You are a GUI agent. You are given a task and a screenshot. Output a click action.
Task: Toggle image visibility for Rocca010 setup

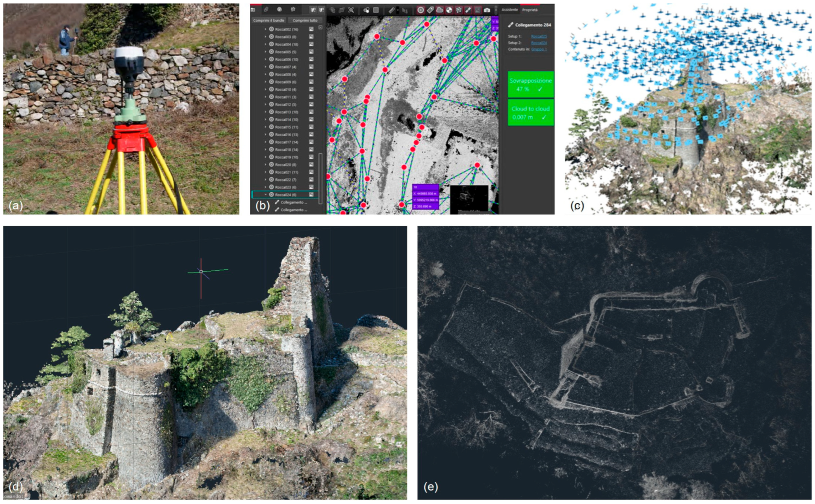[x=311, y=89]
